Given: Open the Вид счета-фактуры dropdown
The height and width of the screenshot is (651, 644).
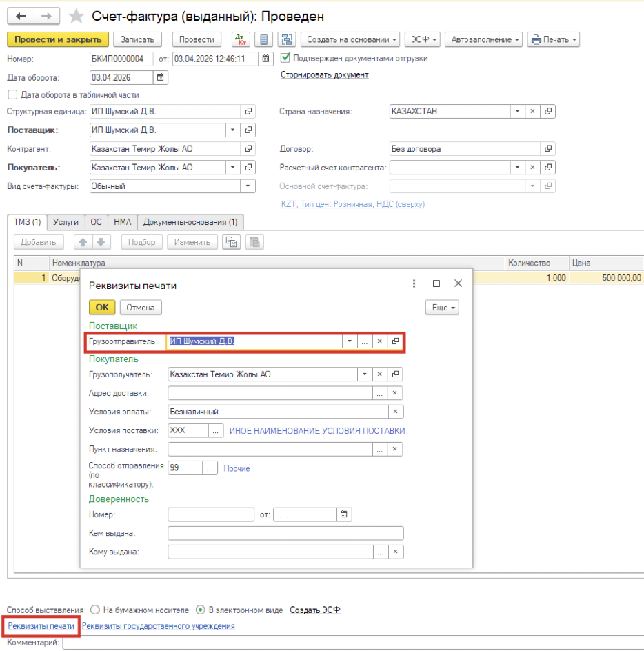Looking at the screenshot, I should (x=248, y=186).
